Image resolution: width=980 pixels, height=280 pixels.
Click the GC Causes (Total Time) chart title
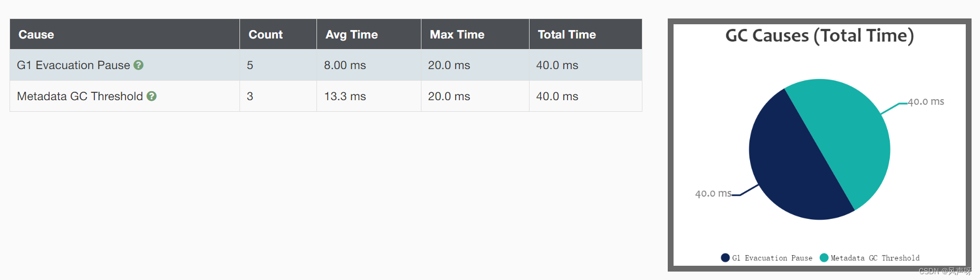pyautogui.click(x=820, y=35)
